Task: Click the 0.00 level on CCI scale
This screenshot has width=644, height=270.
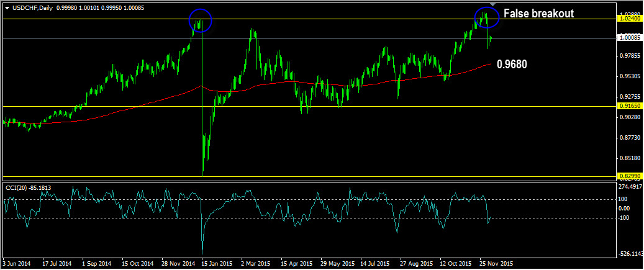Action: 625,209
